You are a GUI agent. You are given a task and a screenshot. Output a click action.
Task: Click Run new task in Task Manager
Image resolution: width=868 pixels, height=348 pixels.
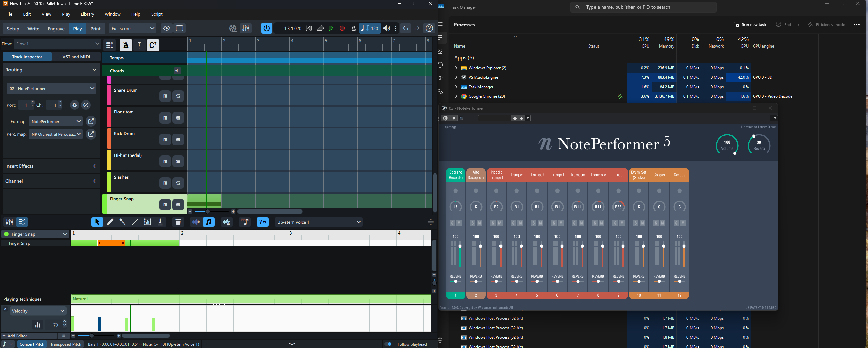tap(750, 24)
